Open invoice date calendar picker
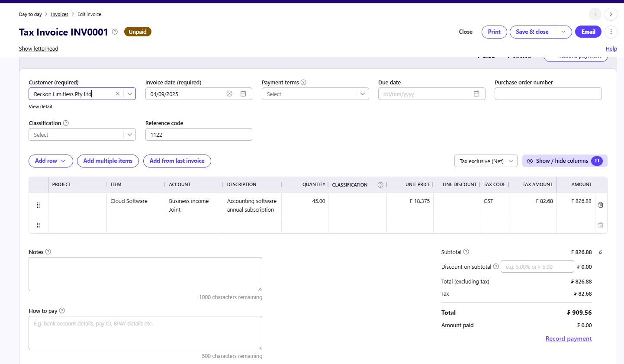624x364 pixels. tap(243, 94)
